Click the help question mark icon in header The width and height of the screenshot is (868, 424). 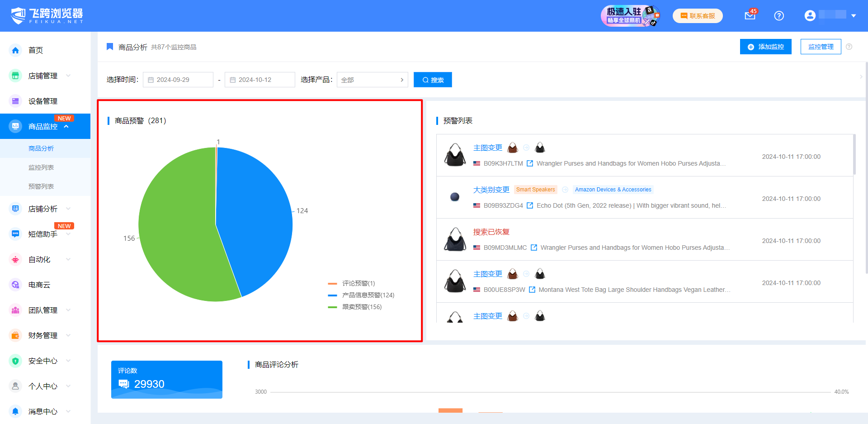(778, 16)
